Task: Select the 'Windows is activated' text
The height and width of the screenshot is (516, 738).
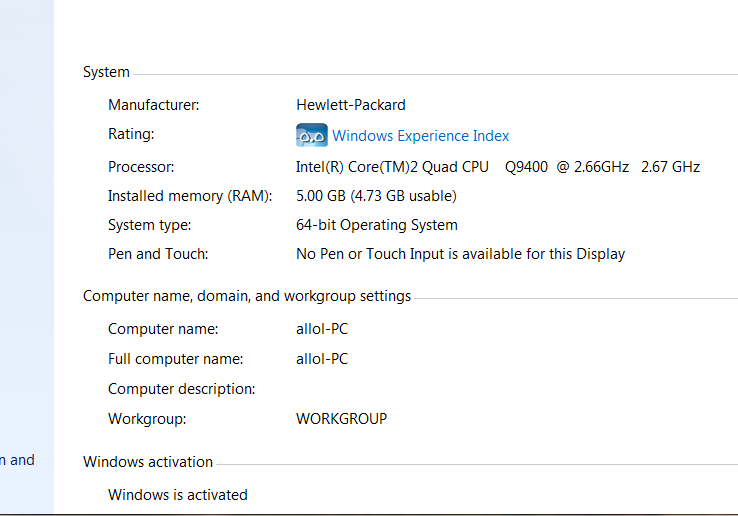Action: coord(177,495)
